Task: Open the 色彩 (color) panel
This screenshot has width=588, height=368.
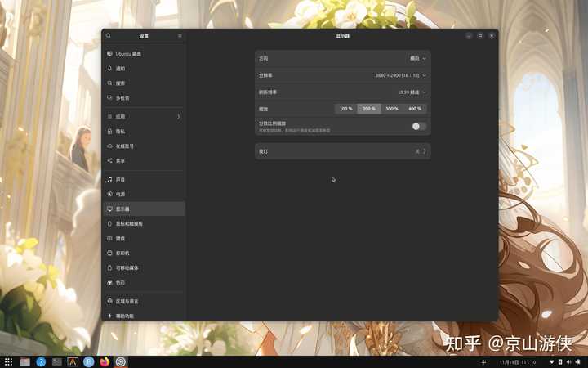Action: coord(145,283)
